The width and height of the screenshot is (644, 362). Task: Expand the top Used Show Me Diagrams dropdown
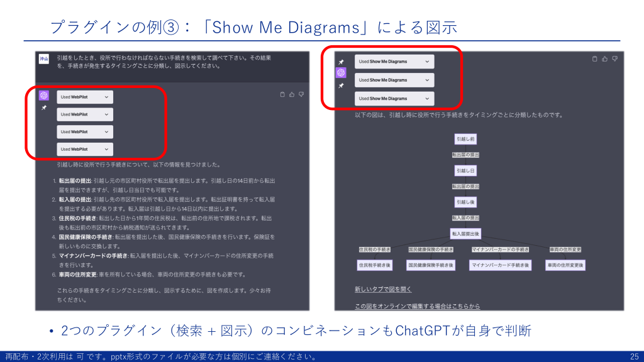pyautogui.click(x=394, y=62)
